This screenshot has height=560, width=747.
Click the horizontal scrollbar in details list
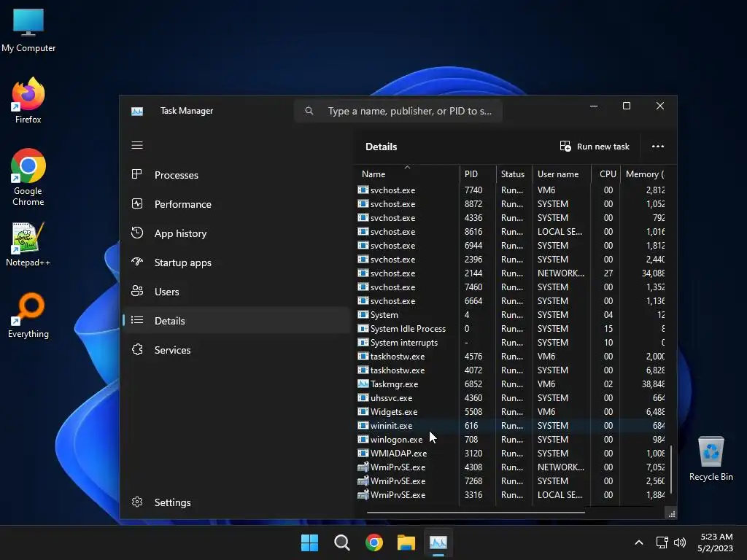[x=476, y=513]
